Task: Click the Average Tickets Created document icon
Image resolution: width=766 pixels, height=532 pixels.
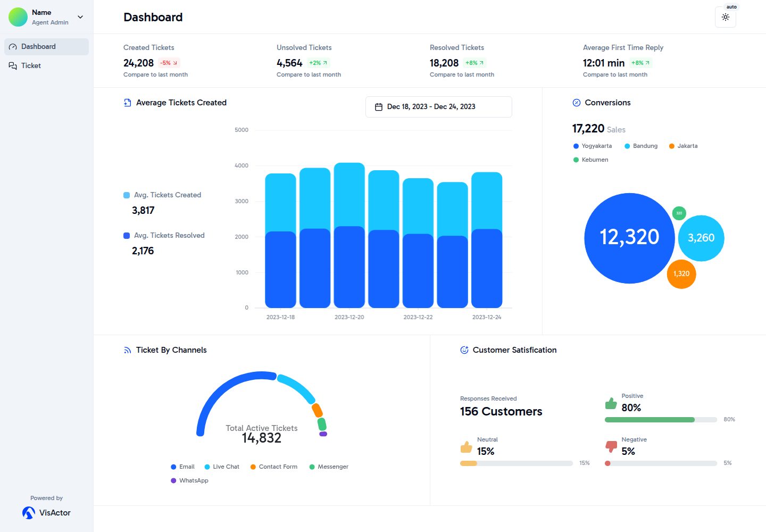Action: 127,103
